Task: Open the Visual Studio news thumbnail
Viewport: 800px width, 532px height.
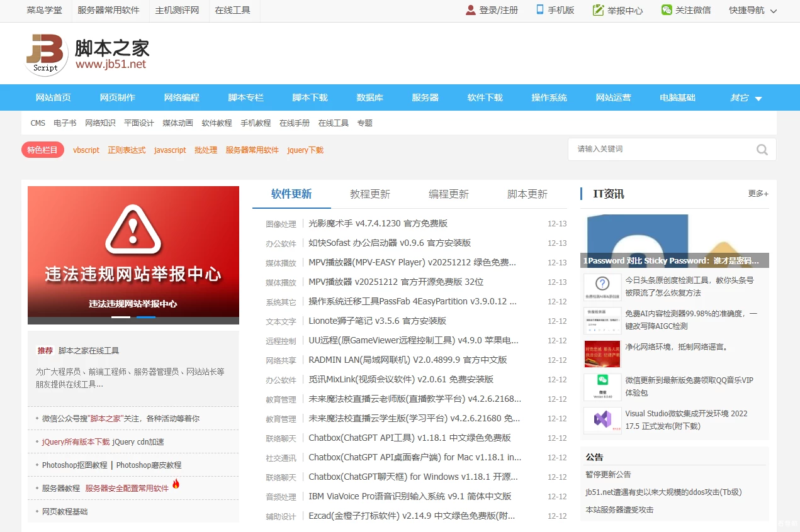Action: tap(602, 420)
